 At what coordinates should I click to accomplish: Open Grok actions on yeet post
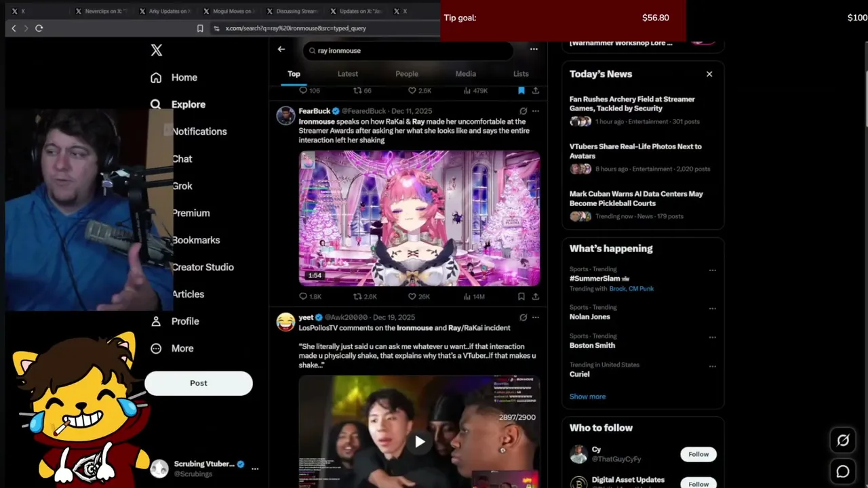pos(523,317)
